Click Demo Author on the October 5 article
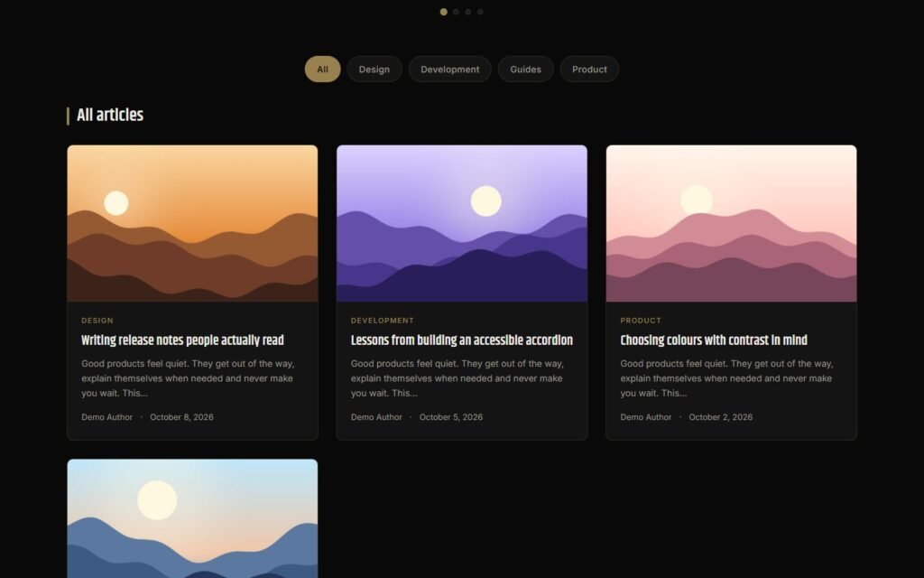The width and height of the screenshot is (924, 578). (x=376, y=417)
